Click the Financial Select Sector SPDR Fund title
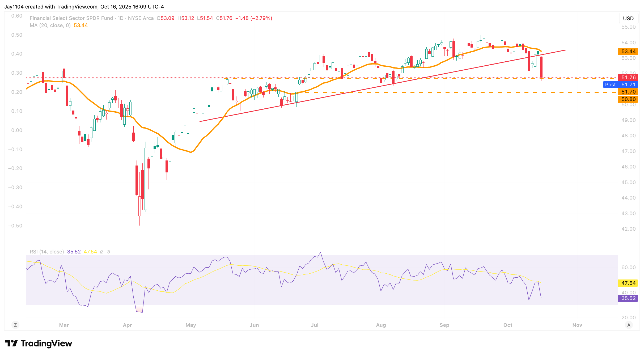This screenshot has height=356, width=644. (71, 18)
